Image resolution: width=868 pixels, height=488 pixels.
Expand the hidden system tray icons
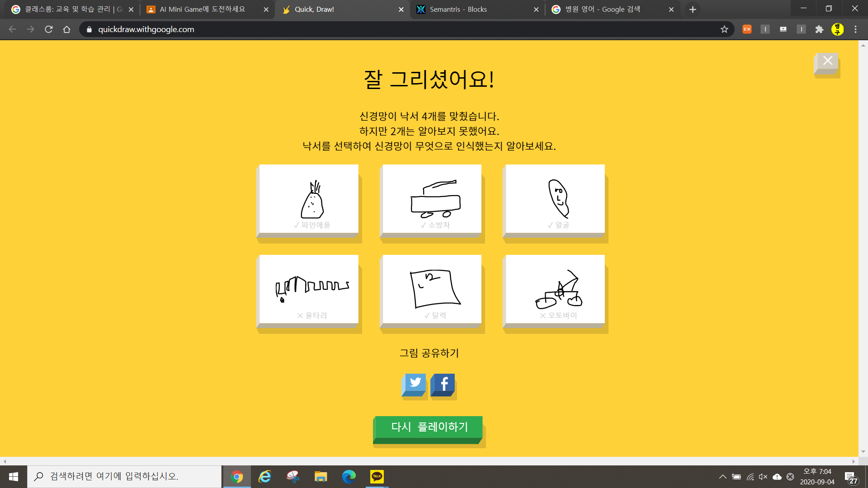[722, 477]
